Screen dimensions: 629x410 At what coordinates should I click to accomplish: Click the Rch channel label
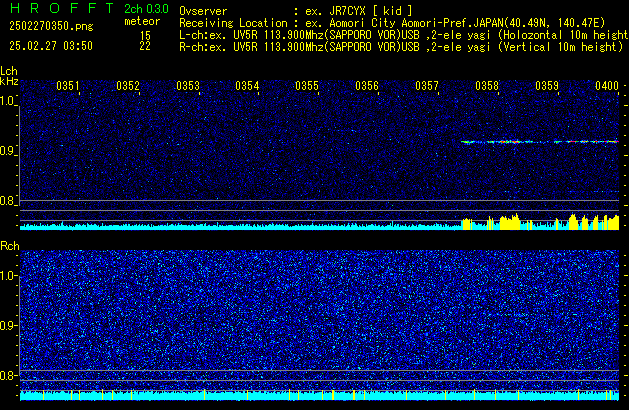[x=10, y=246]
